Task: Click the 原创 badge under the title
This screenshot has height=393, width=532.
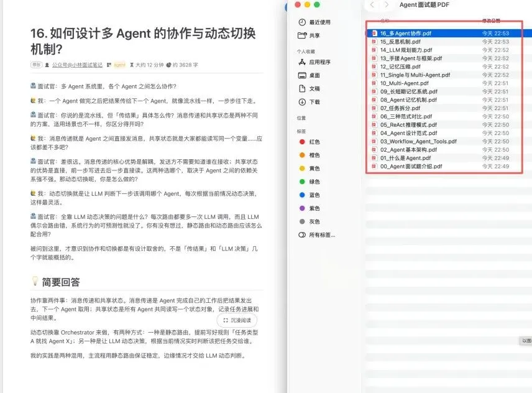Action: click(36, 65)
